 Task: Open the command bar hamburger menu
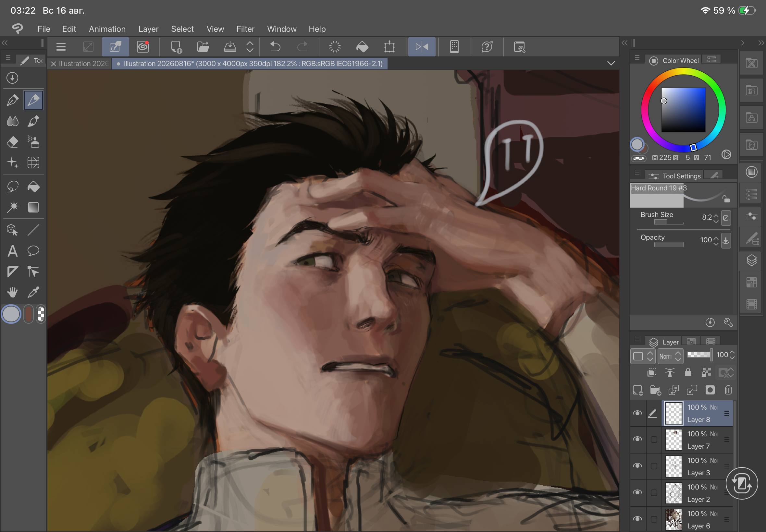[61, 47]
